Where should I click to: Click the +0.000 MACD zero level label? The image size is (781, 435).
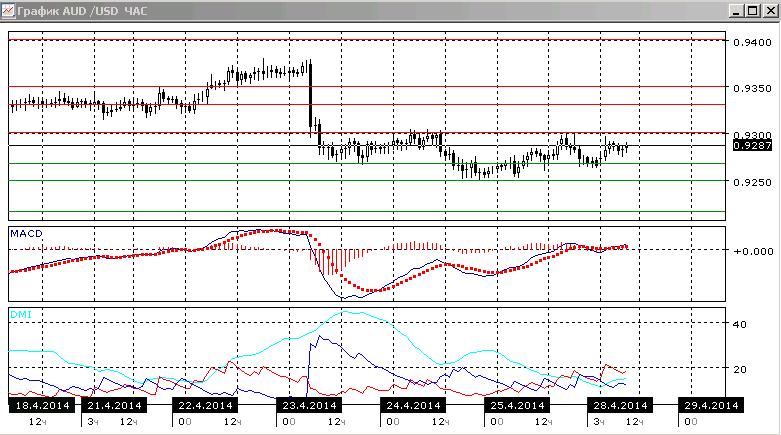click(753, 251)
